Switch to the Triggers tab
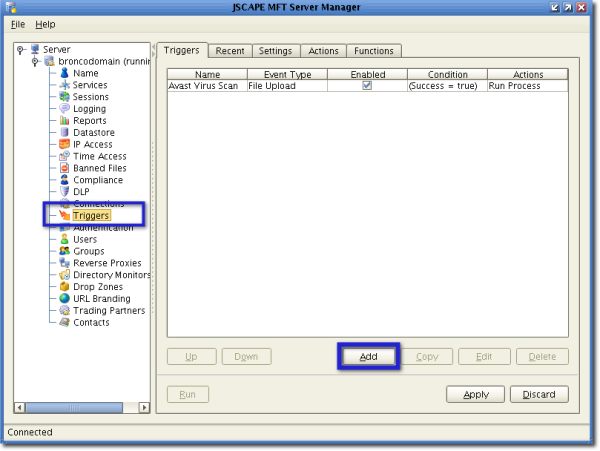This screenshot has width=600, height=451. (182, 50)
